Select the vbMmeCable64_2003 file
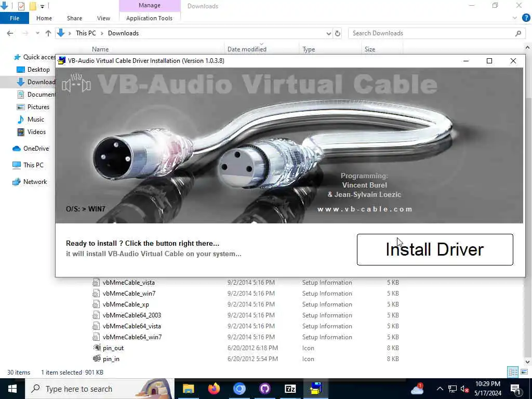Image resolution: width=532 pixels, height=399 pixels. click(131, 315)
